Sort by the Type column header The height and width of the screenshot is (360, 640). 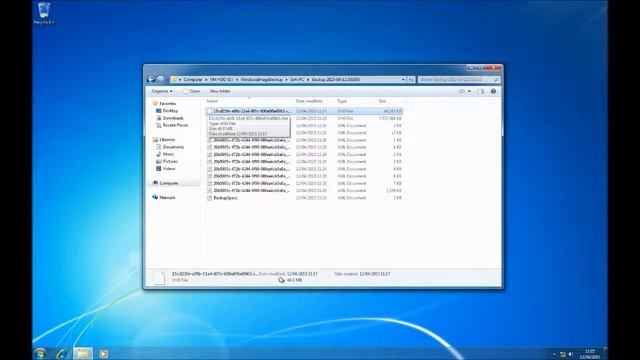coord(342,101)
